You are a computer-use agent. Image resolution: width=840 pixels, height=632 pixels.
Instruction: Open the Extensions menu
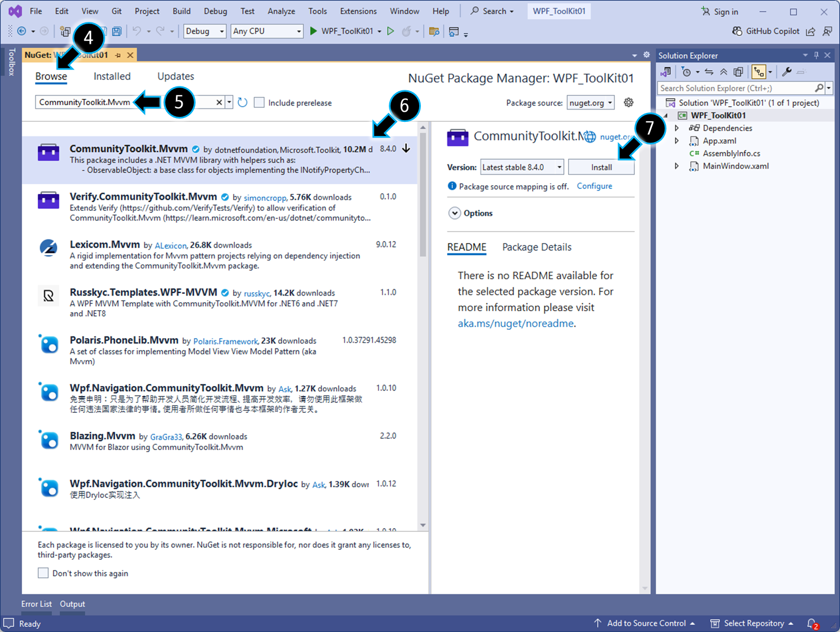click(358, 11)
